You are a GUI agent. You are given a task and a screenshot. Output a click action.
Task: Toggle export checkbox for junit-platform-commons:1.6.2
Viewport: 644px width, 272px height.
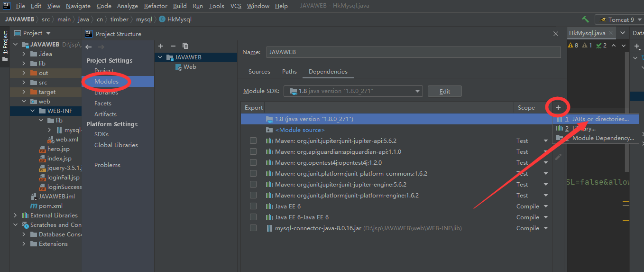click(x=253, y=173)
